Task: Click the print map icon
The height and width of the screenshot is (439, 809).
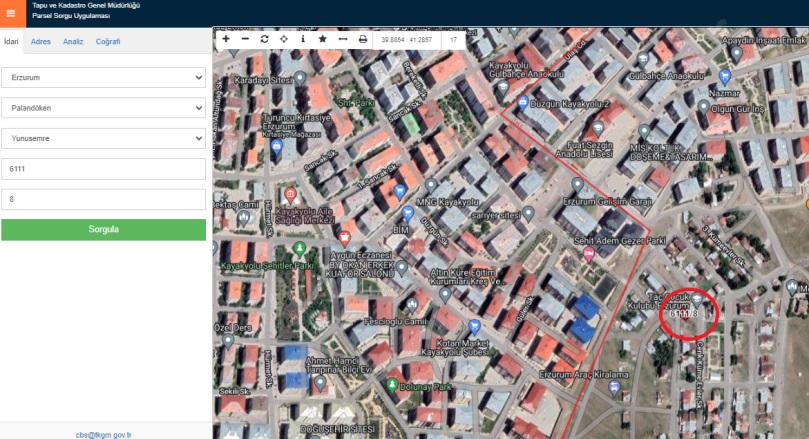Action: pyautogui.click(x=362, y=39)
